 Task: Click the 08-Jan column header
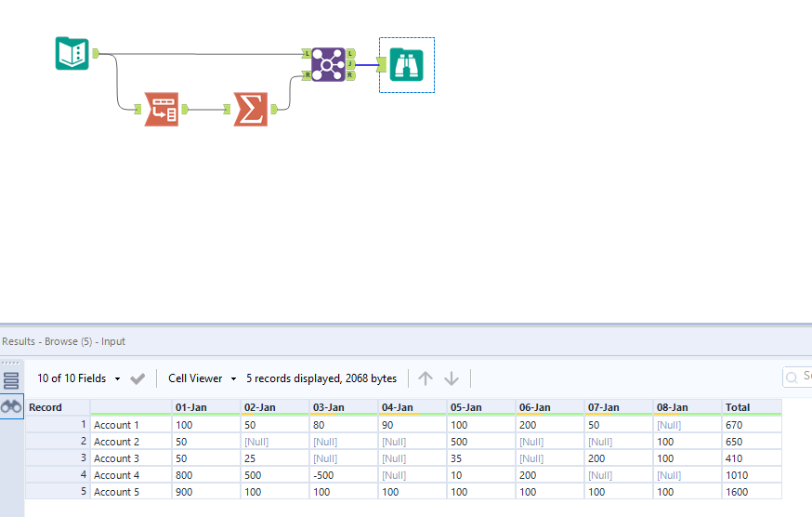tap(688, 407)
